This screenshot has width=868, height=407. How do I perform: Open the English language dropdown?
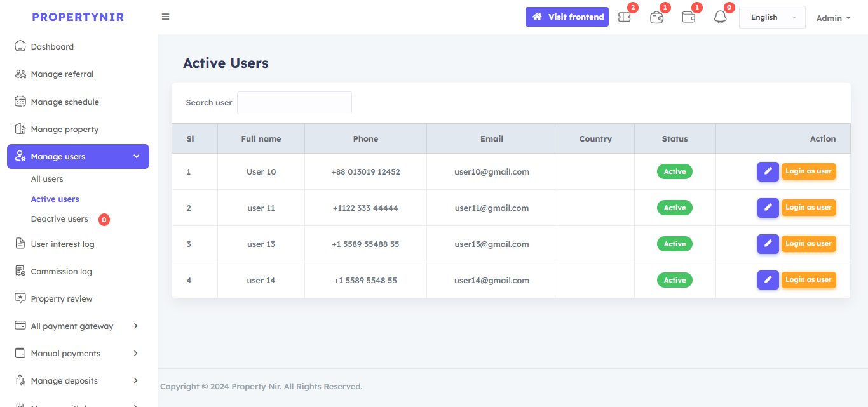(x=772, y=17)
